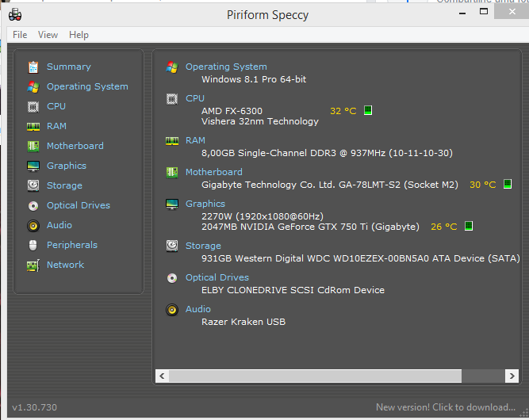
Task: Click CPU chip icon in summary panel
Action: click(x=172, y=99)
